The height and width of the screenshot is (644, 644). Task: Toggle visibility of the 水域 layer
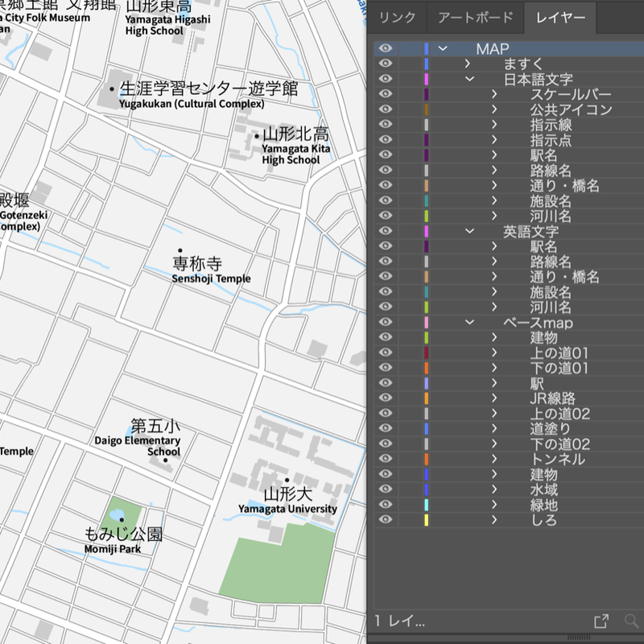385,490
